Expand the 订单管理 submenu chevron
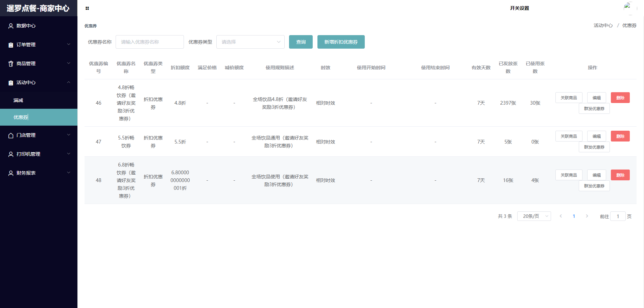644x308 pixels. point(69,44)
